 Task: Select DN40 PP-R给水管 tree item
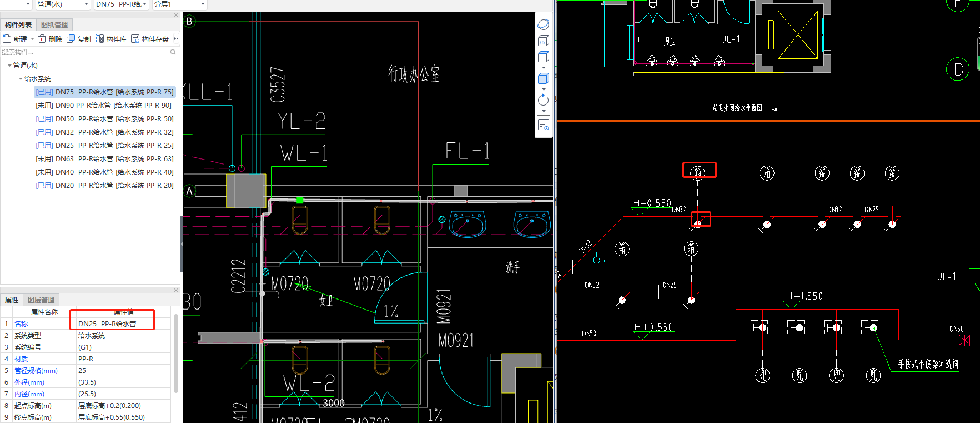point(104,172)
